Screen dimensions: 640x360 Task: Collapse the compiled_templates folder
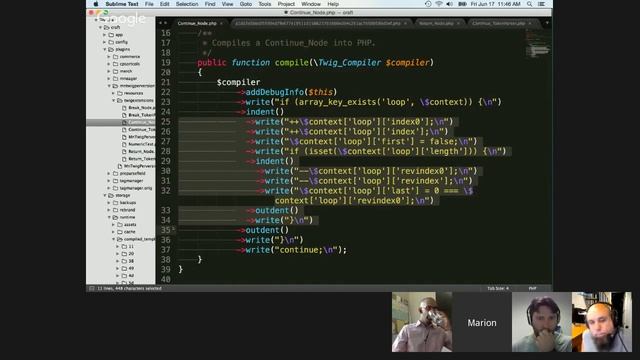point(113,239)
